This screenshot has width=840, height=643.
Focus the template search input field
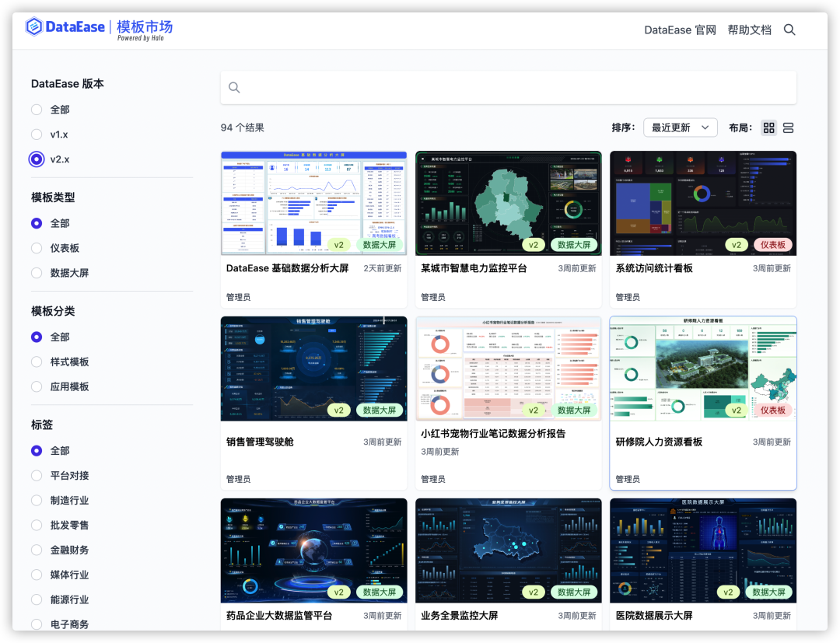[508, 87]
